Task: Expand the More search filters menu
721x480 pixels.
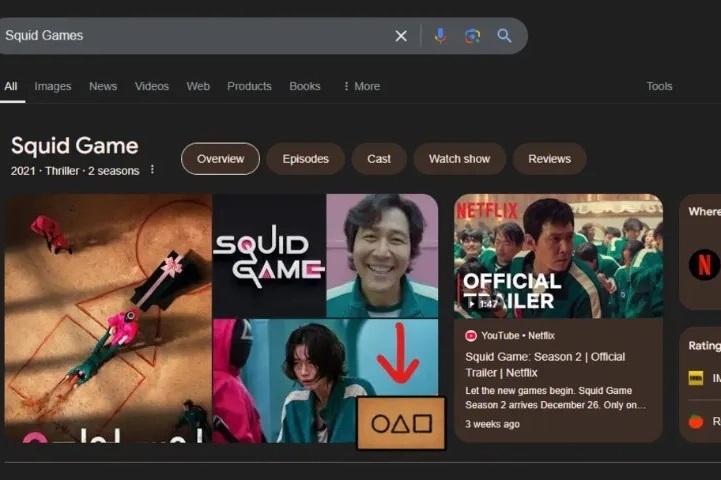Action: click(362, 86)
